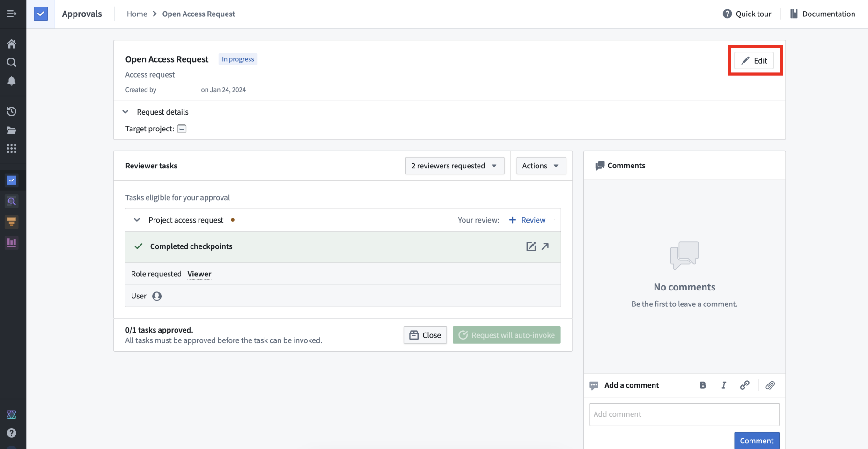868x449 pixels.
Task: Open the orange funnel app icon in sidebar
Action: coord(12,222)
